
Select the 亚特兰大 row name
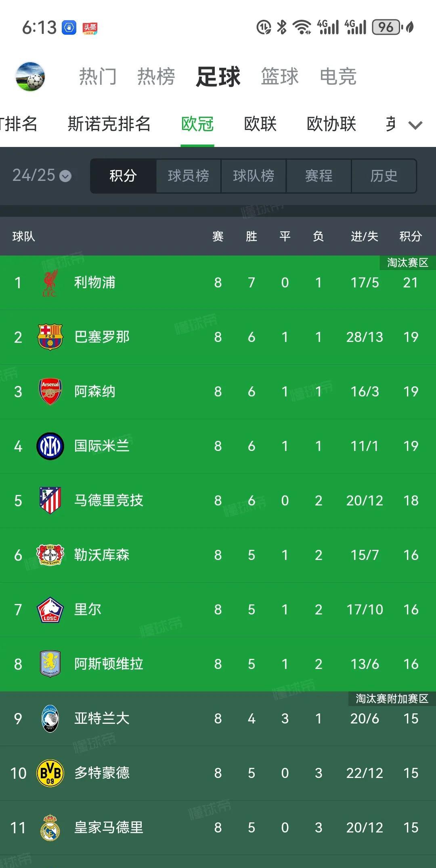(x=102, y=719)
